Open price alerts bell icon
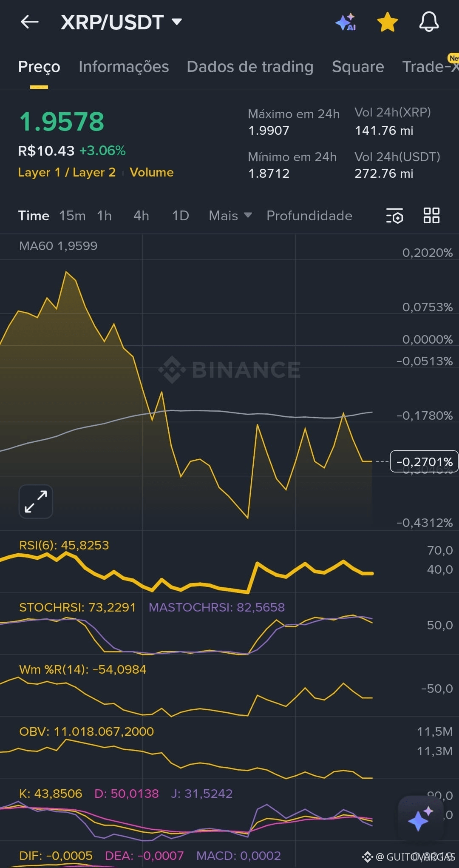 429,22
